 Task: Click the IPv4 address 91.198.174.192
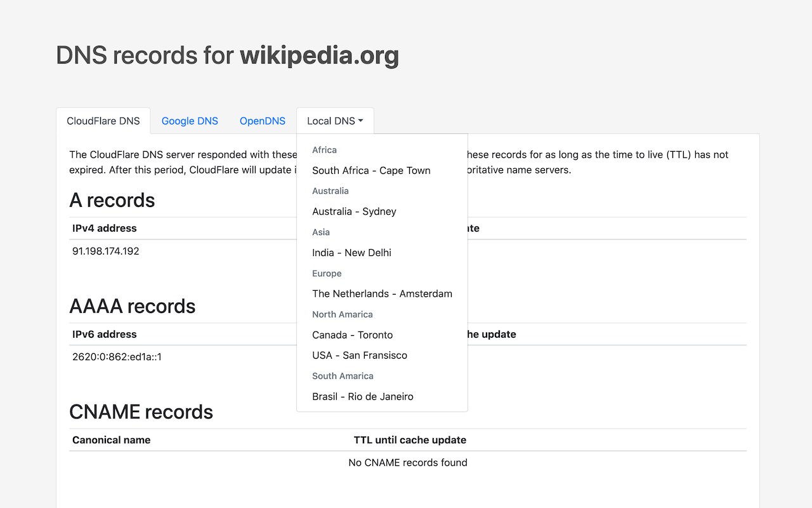click(x=106, y=251)
